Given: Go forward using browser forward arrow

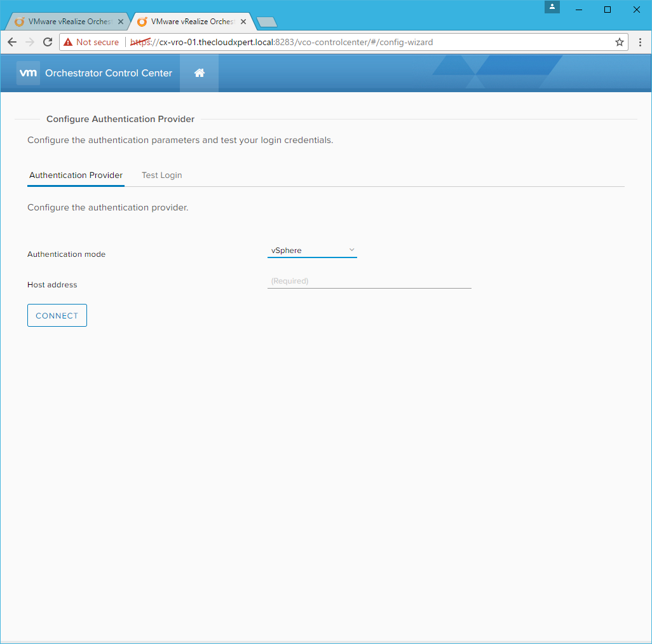Looking at the screenshot, I should pos(29,42).
